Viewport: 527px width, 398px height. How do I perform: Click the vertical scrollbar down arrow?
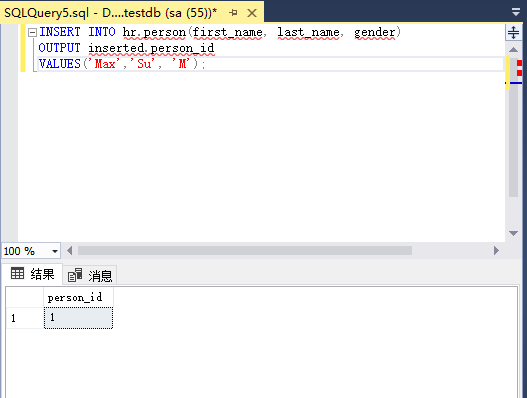point(513,233)
